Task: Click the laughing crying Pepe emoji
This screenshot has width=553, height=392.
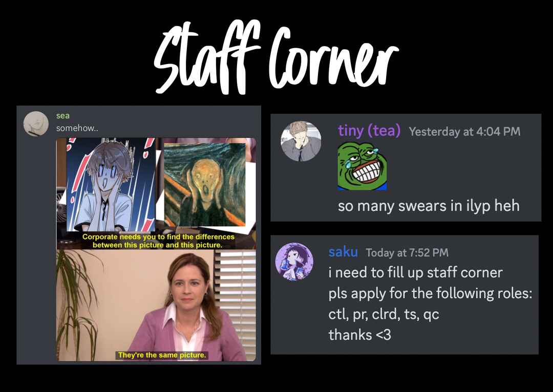Action: pos(362,166)
